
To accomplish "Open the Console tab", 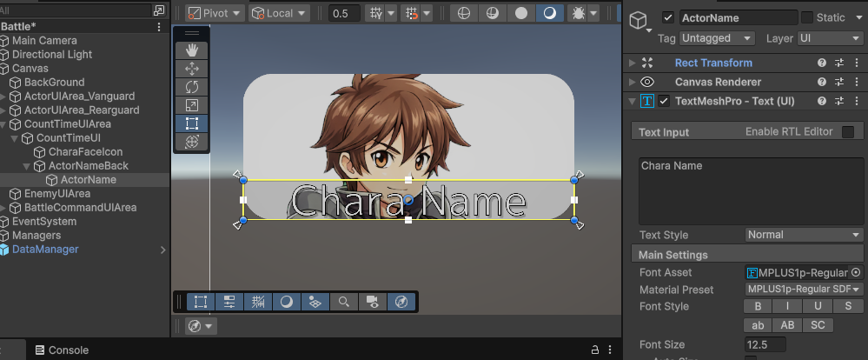I will [x=68, y=350].
